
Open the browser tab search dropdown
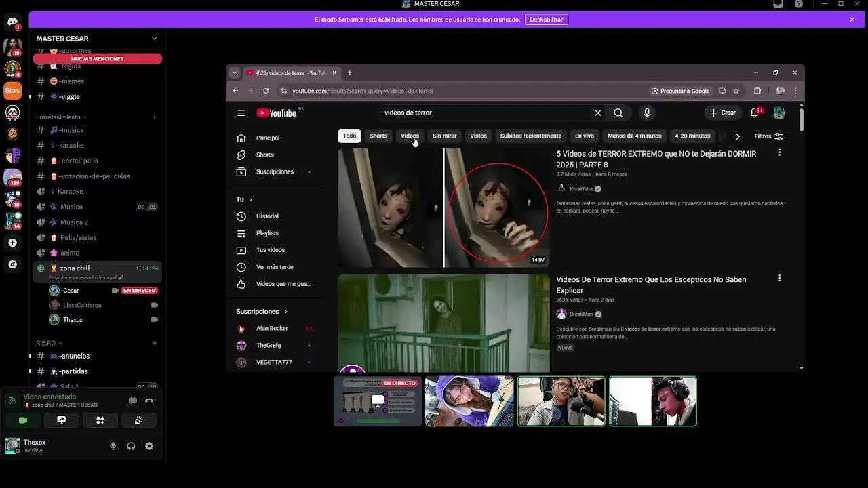click(235, 73)
